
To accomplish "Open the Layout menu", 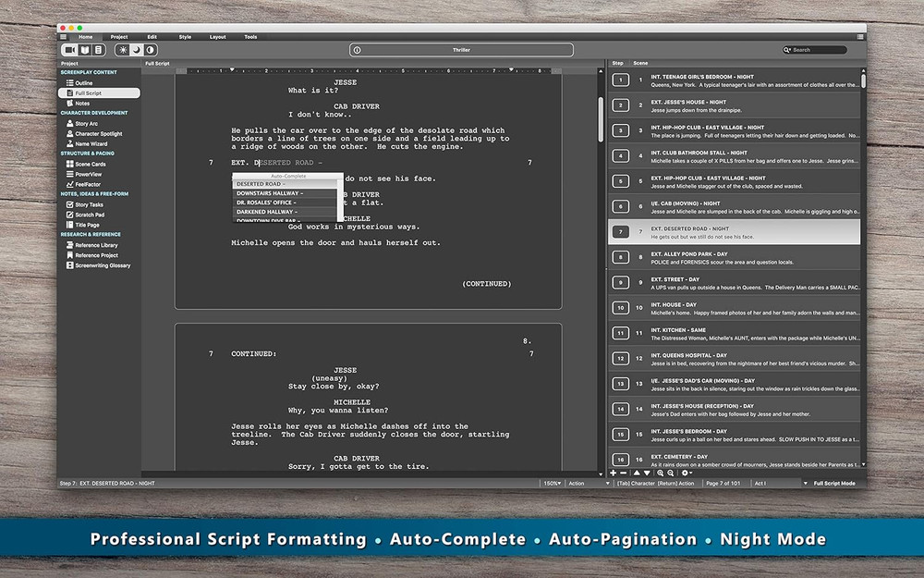I will click(218, 37).
